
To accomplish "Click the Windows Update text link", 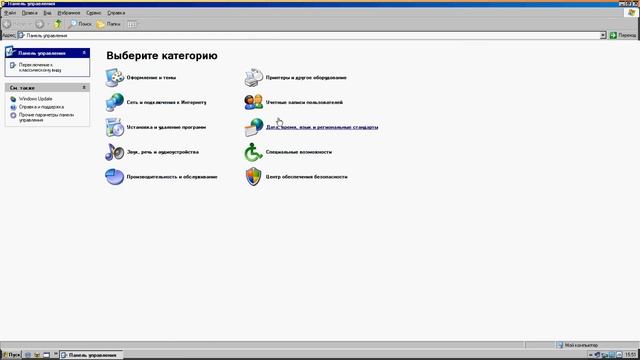I will (36, 99).
